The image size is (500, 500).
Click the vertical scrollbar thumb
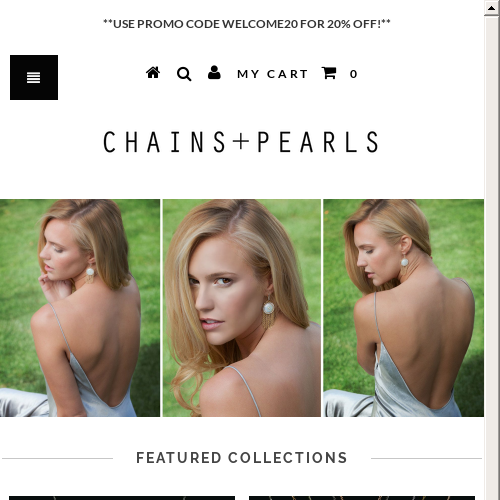[492, 258]
